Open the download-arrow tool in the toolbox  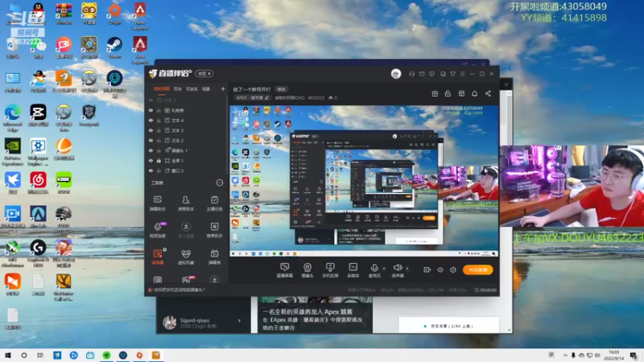click(186, 230)
